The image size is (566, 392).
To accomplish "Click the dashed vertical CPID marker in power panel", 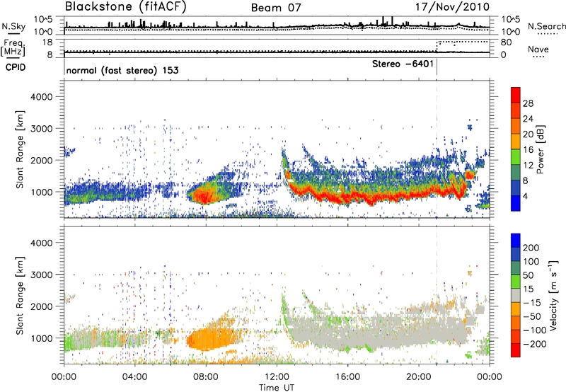I will click(x=437, y=149).
